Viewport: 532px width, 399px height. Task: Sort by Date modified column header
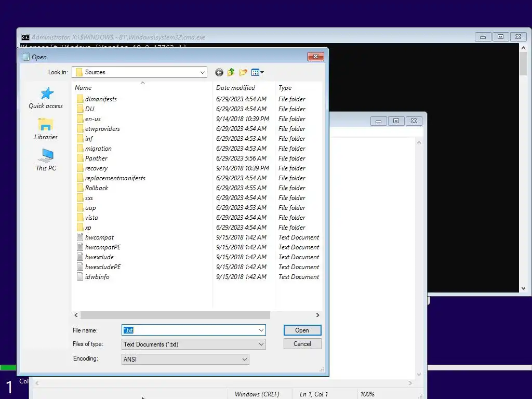[x=235, y=87]
